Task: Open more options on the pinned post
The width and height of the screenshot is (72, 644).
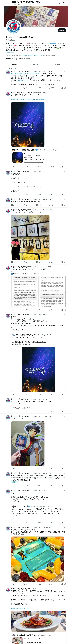Action: pos(65,71)
